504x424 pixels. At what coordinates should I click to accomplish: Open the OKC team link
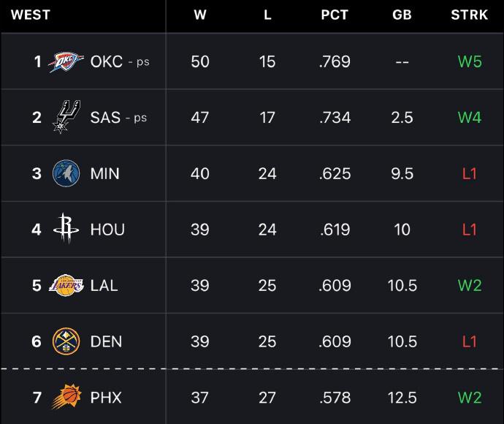[106, 62]
